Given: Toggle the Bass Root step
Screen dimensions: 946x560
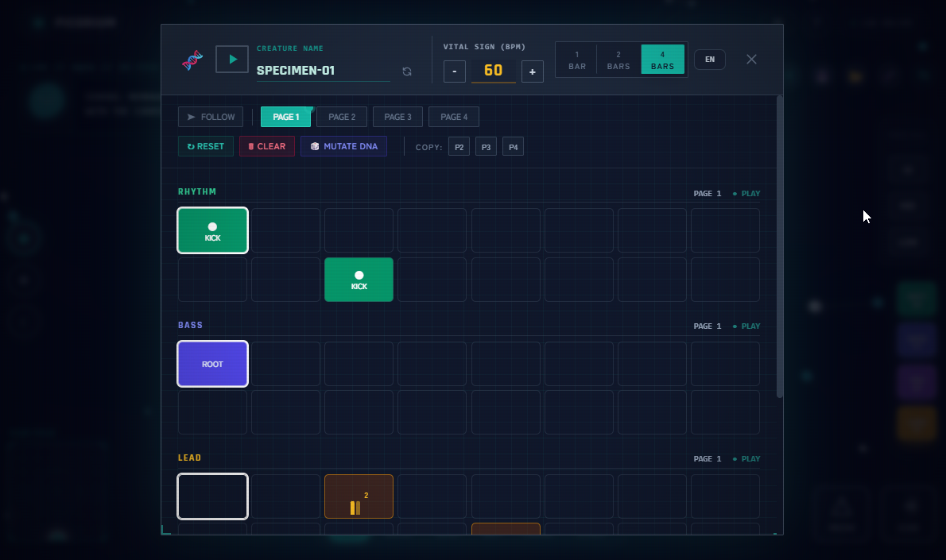Looking at the screenshot, I should coord(212,364).
